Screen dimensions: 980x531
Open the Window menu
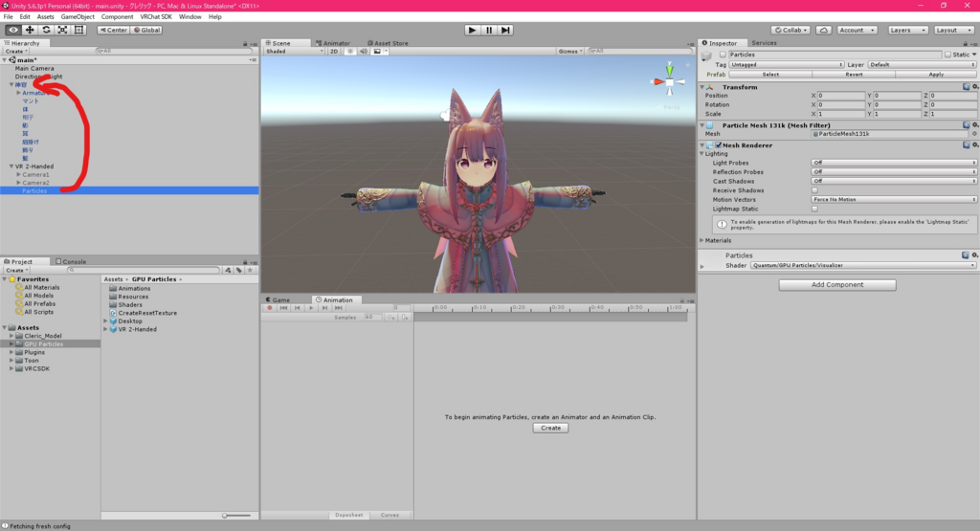(x=190, y=17)
